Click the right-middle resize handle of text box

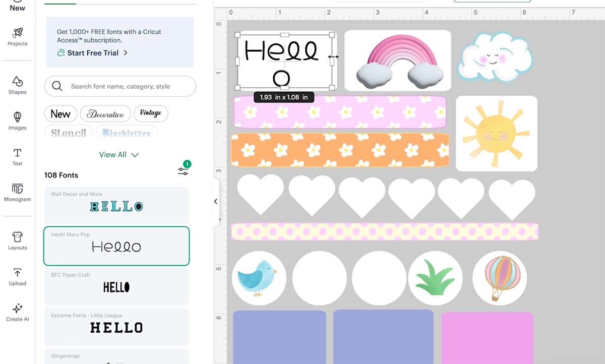332,62
